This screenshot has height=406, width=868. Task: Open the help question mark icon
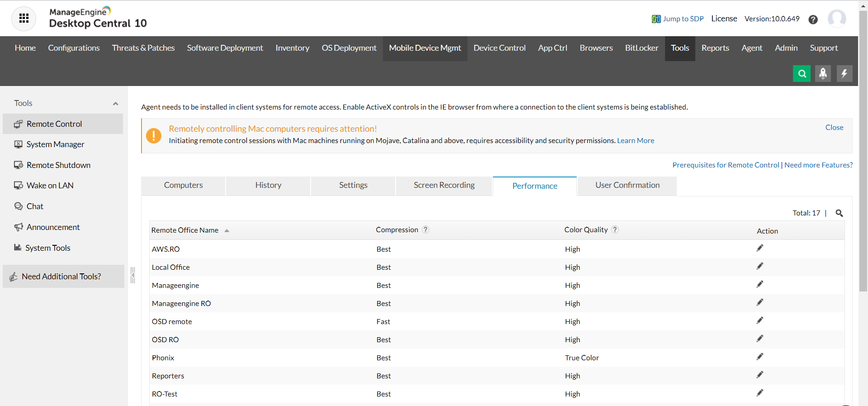[813, 19]
